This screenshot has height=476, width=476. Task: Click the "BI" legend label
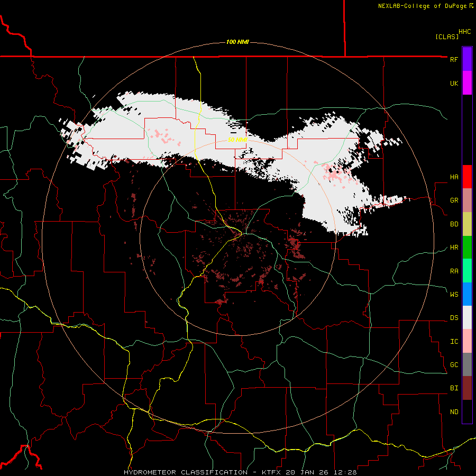pyautogui.click(x=454, y=388)
